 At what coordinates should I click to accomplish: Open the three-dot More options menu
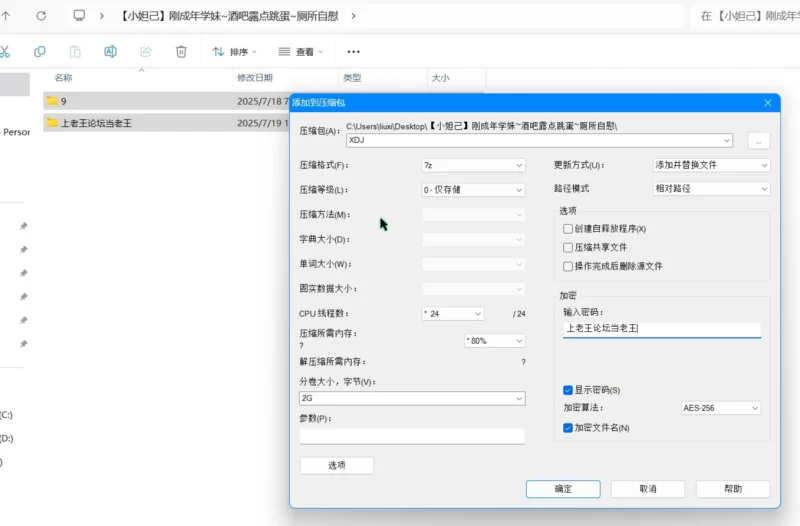tap(354, 52)
